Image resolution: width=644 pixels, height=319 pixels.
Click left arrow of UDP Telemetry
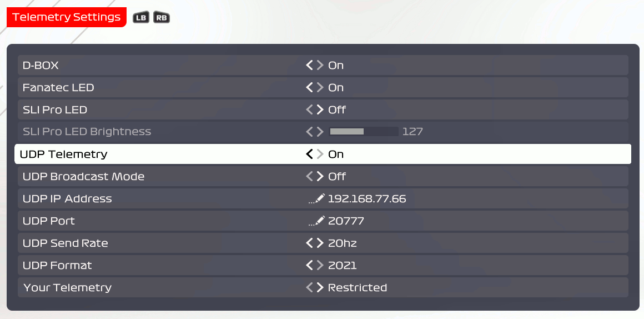pos(310,154)
